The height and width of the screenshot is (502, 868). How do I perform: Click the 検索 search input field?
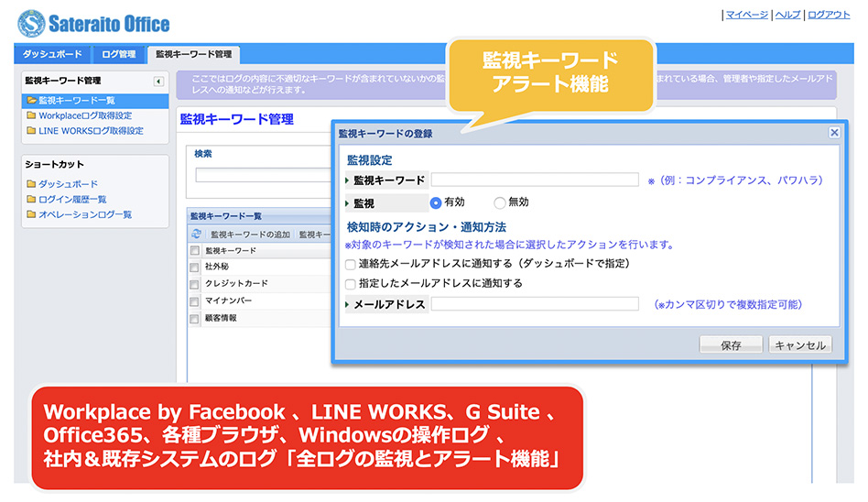[264, 175]
